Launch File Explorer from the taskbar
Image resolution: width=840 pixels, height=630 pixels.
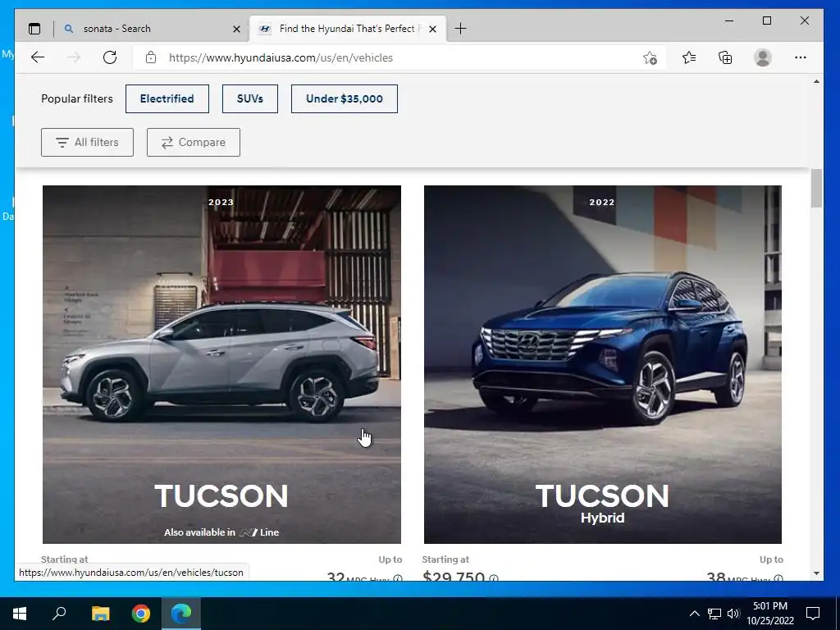coord(100,614)
